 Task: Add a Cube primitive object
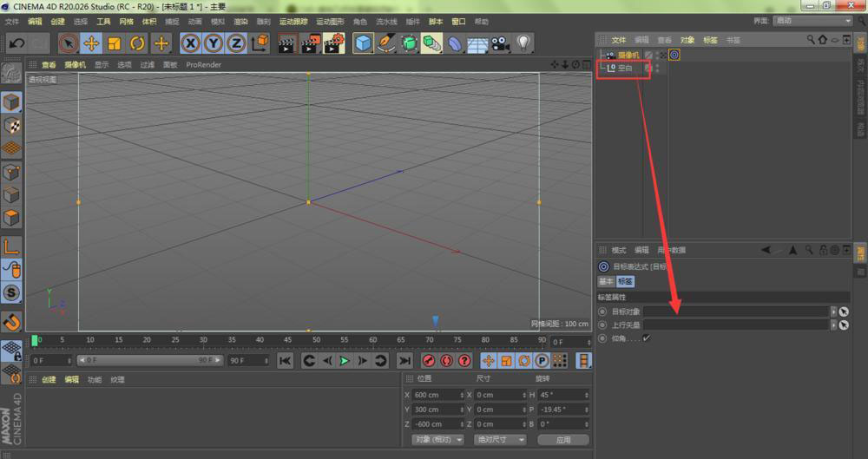coord(363,43)
